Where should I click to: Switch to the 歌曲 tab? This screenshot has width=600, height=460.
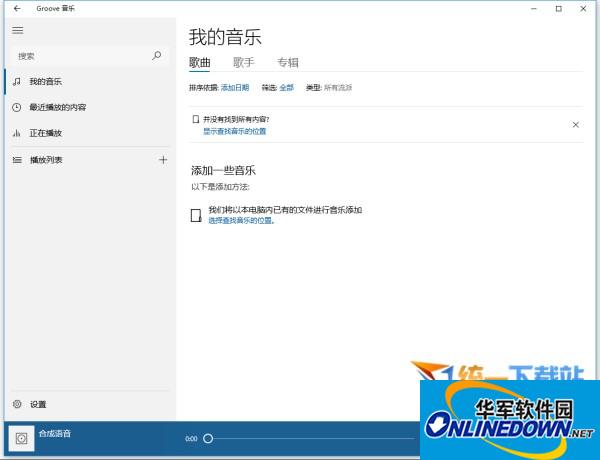(x=200, y=63)
